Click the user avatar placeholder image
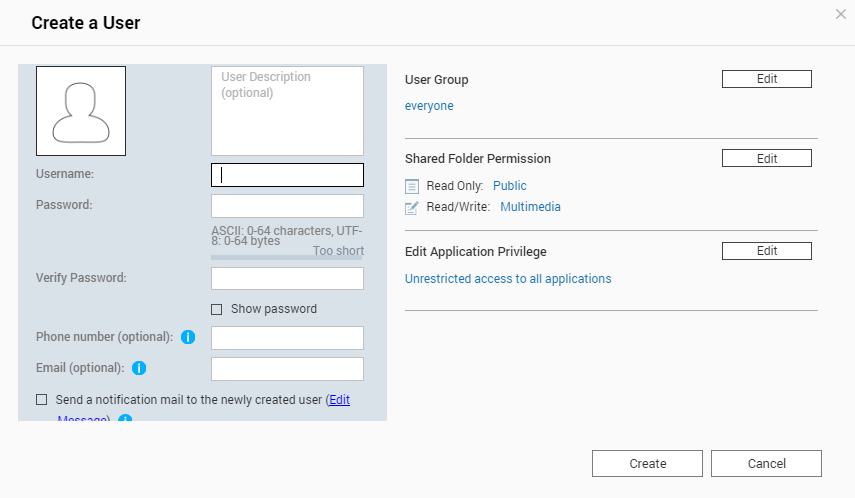 coord(81,111)
